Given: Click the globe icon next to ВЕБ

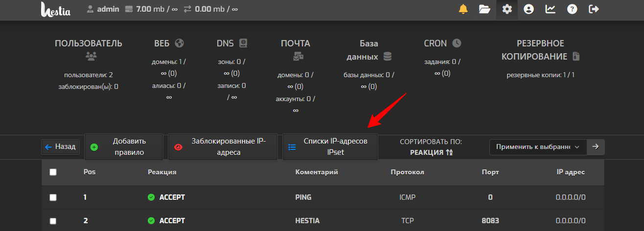Looking at the screenshot, I should pos(179,43).
